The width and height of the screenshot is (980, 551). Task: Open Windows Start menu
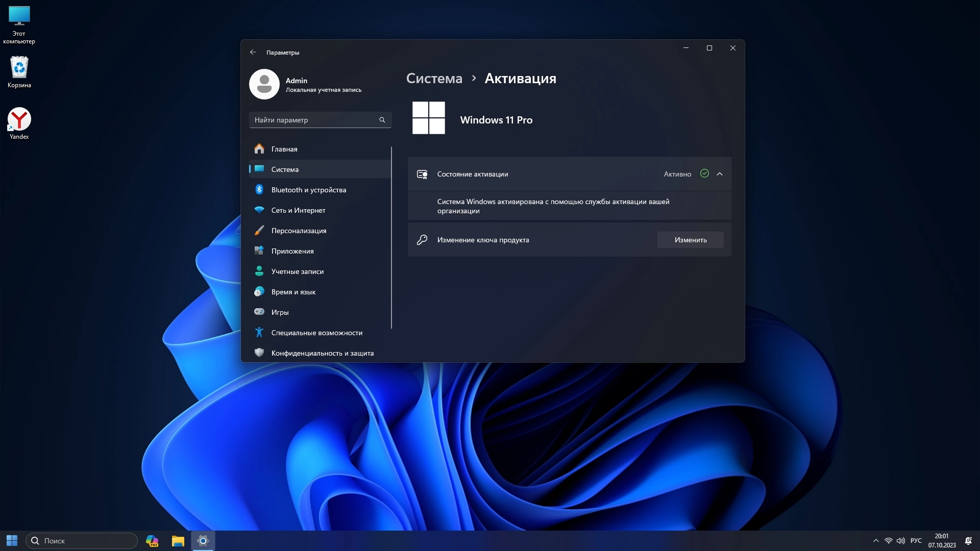[12, 541]
